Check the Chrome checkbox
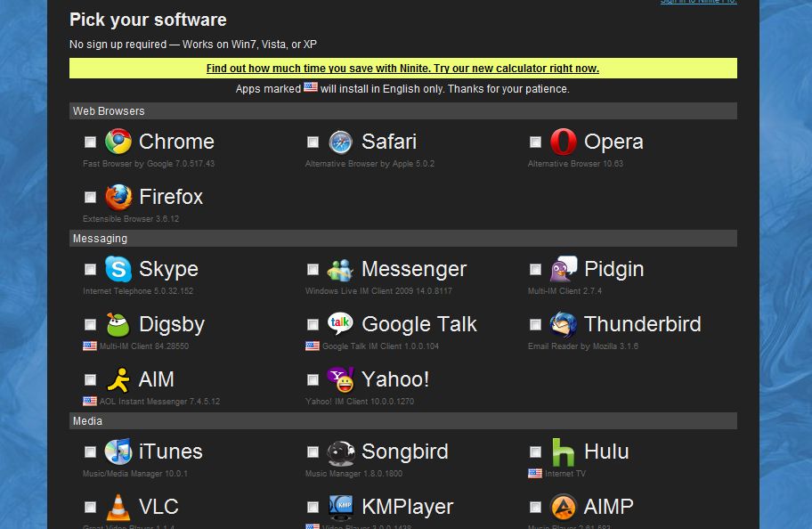This screenshot has width=812, height=529. pos(90,142)
